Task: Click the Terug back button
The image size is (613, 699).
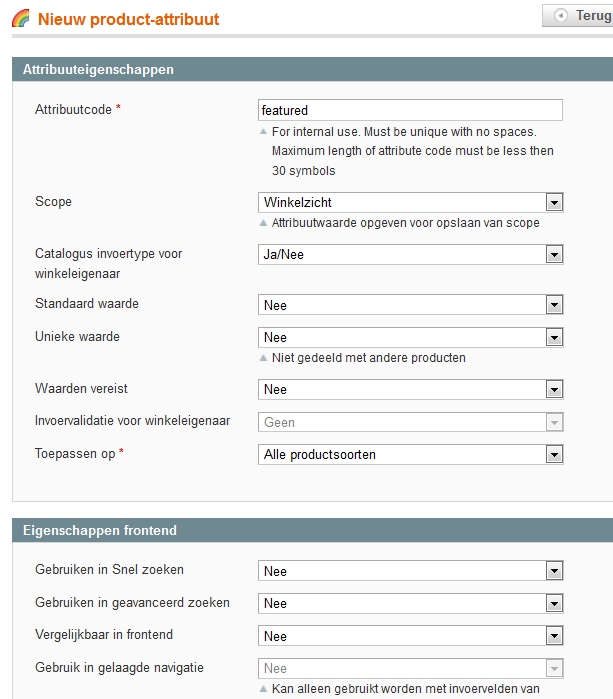Action: tap(578, 16)
